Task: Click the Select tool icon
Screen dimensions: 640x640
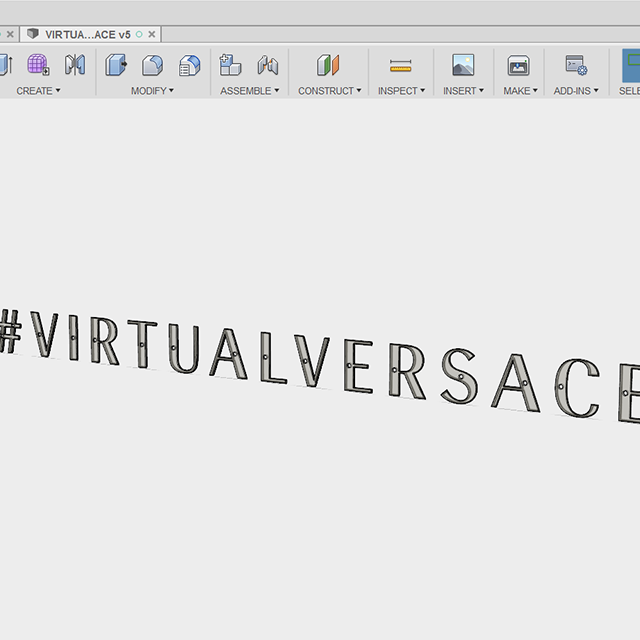Action: pos(631,65)
